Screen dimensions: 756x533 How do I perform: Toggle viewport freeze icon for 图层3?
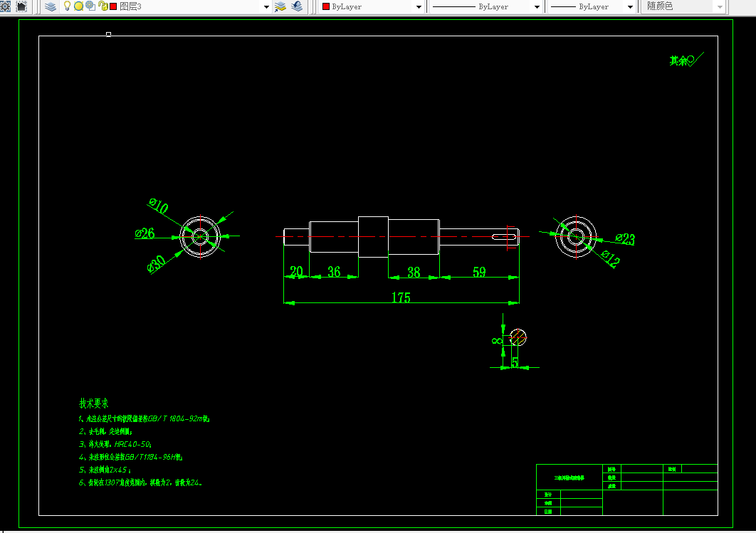point(90,6)
